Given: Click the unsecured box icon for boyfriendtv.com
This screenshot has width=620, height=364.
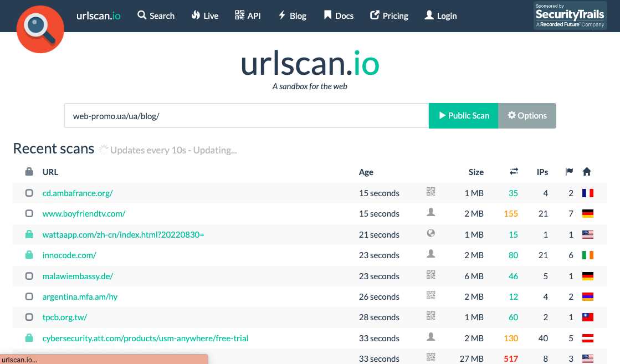Looking at the screenshot, I should 29,213.
